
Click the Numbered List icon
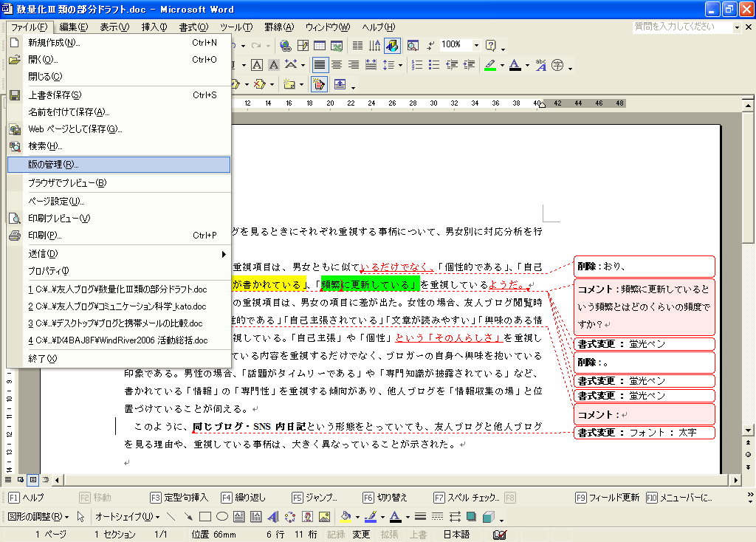click(417, 65)
